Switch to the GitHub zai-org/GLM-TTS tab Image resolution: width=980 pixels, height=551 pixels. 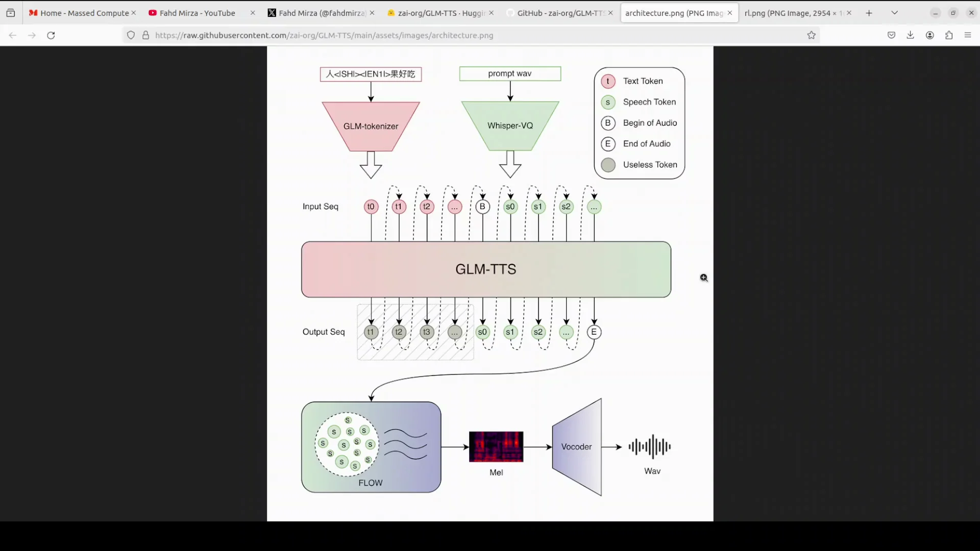click(559, 13)
